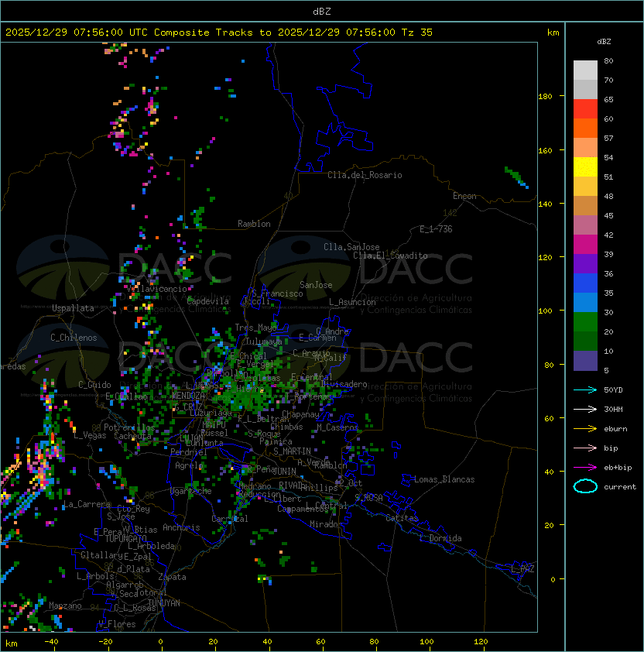644x652 pixels.
Task: Click the L_Asuncion label
Action: pyautogui.click(x=352, y=302)
